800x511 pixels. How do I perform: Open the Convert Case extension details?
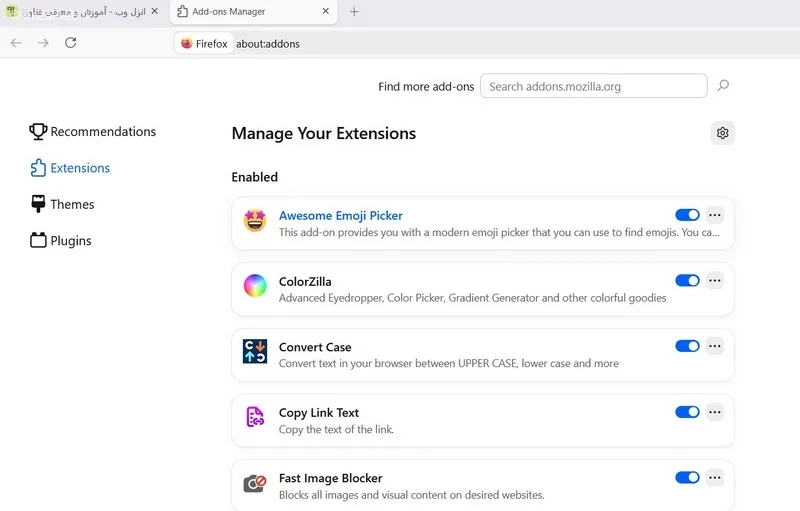coord(315,347)
